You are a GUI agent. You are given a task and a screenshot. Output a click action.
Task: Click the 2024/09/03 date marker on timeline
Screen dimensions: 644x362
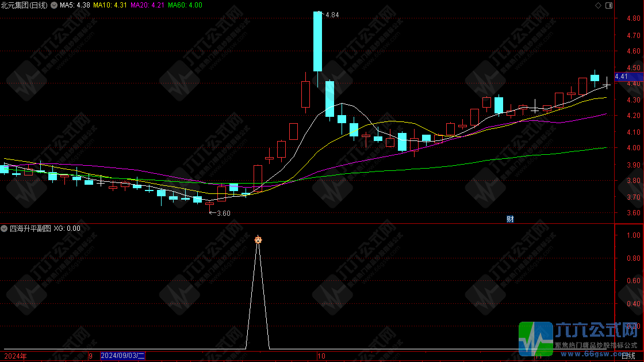coord(123,356)
